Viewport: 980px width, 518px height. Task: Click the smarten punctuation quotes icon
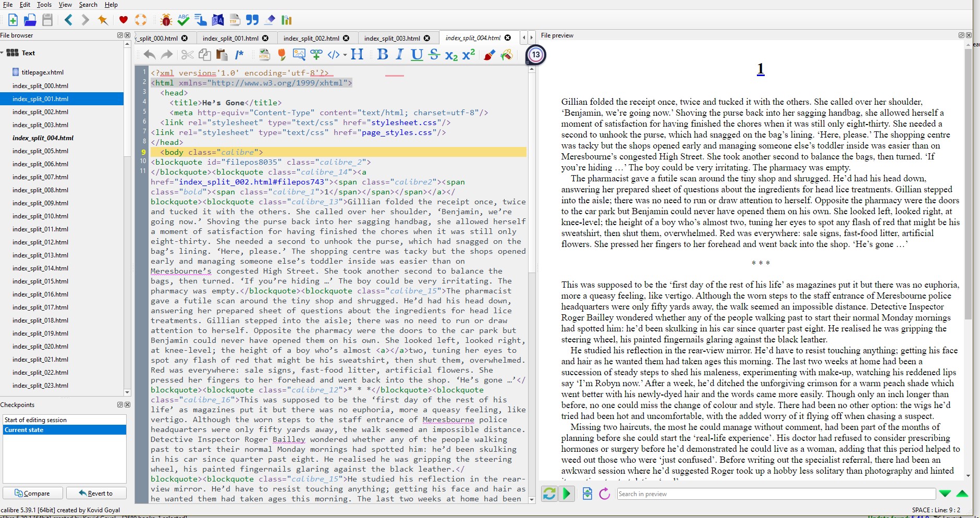tap(252, 20)
